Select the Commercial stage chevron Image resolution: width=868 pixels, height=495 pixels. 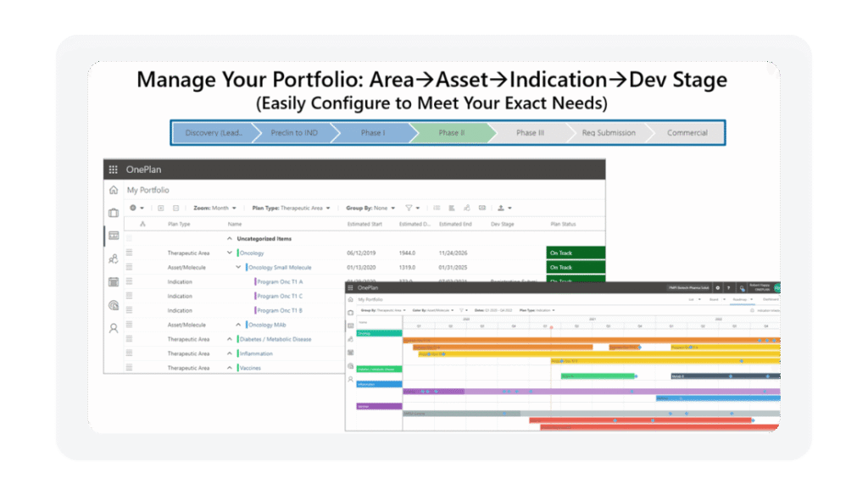click(x=687, y=133)
